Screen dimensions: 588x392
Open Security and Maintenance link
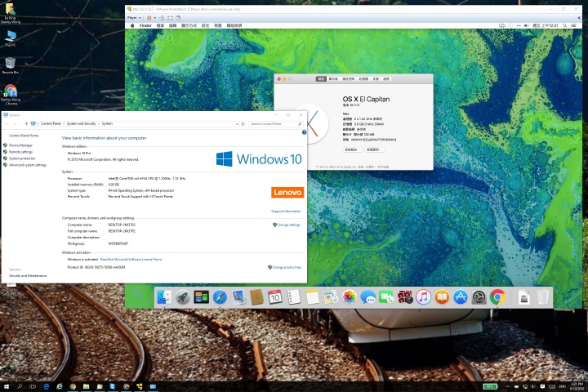28,276
